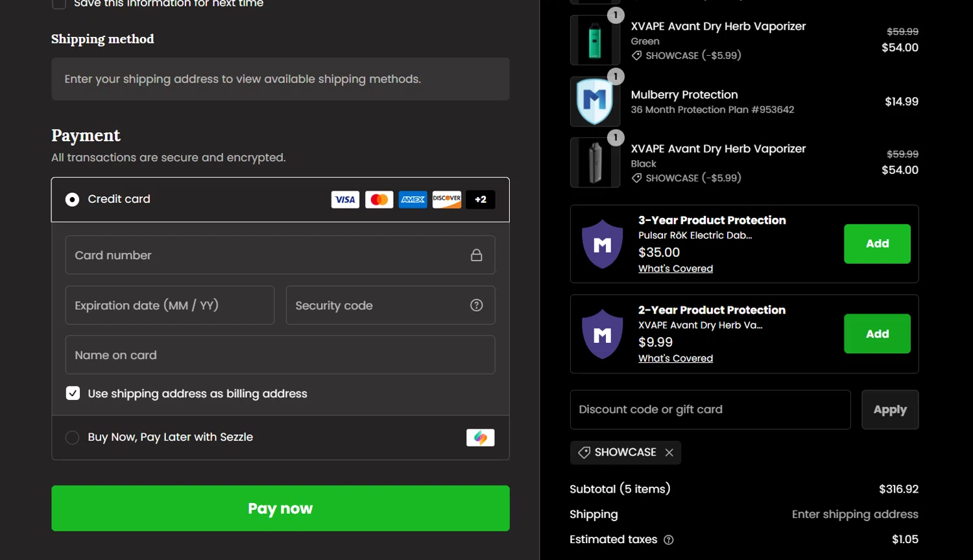Focus the Card number field
The width and height of the screenshot is (973, 560).
[269, 255]
